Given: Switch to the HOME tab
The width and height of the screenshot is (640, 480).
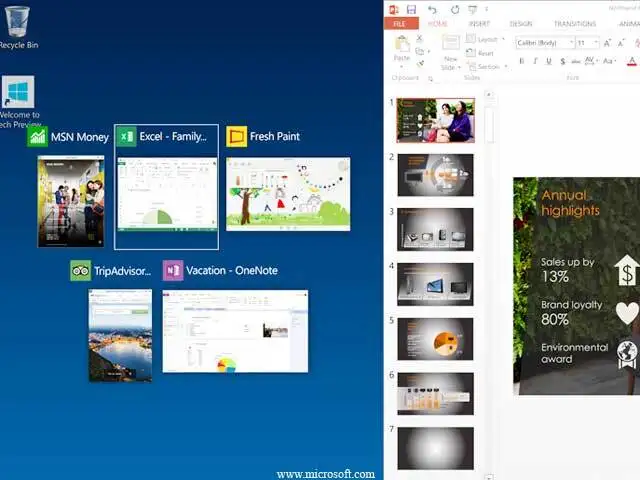Looking at the screenshot, I should [437, 24].
